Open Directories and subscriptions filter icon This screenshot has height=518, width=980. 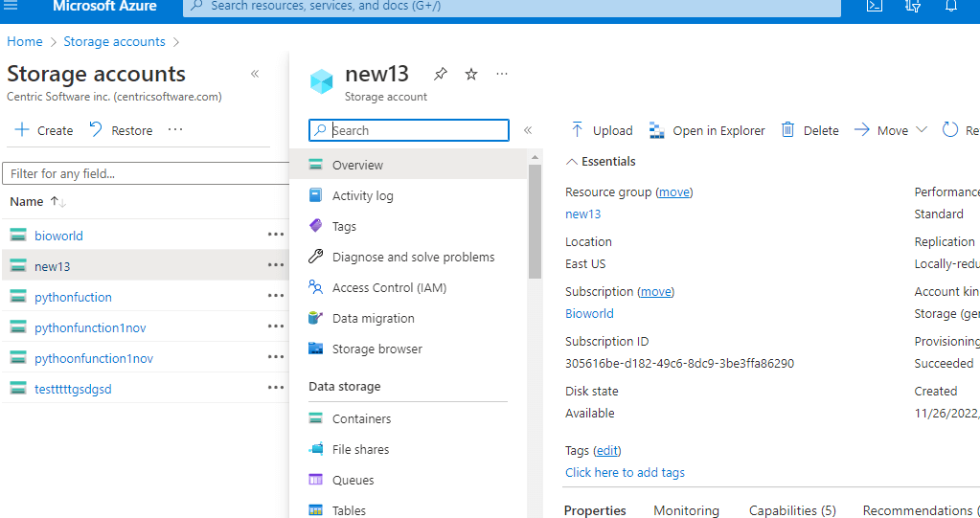click(x=913, y=6)
